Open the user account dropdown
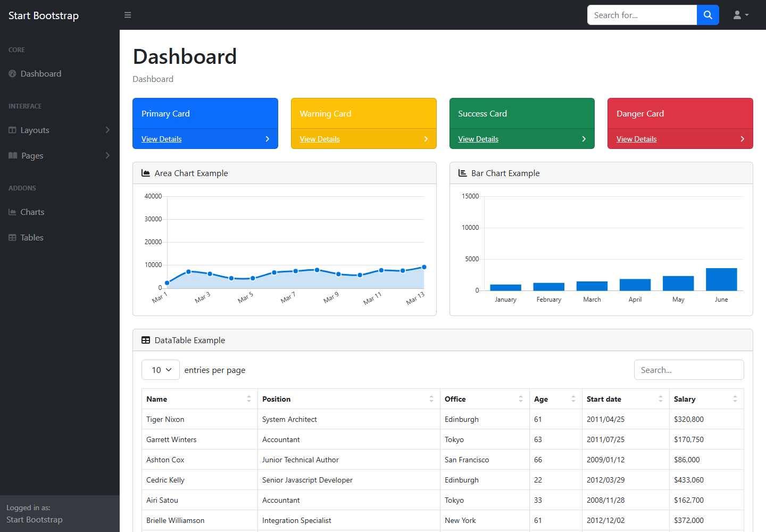Screen dimensions: 766x532 741,15
